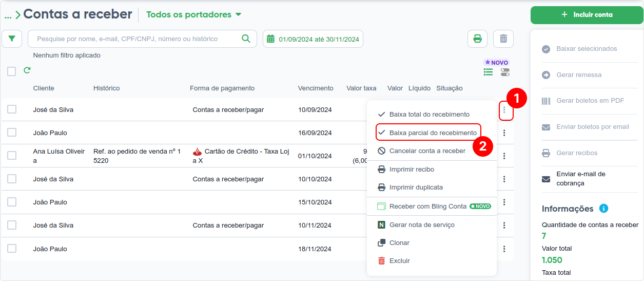Click the barcode icon for boletos PDF
644x281 pixels.
[546, 101]
